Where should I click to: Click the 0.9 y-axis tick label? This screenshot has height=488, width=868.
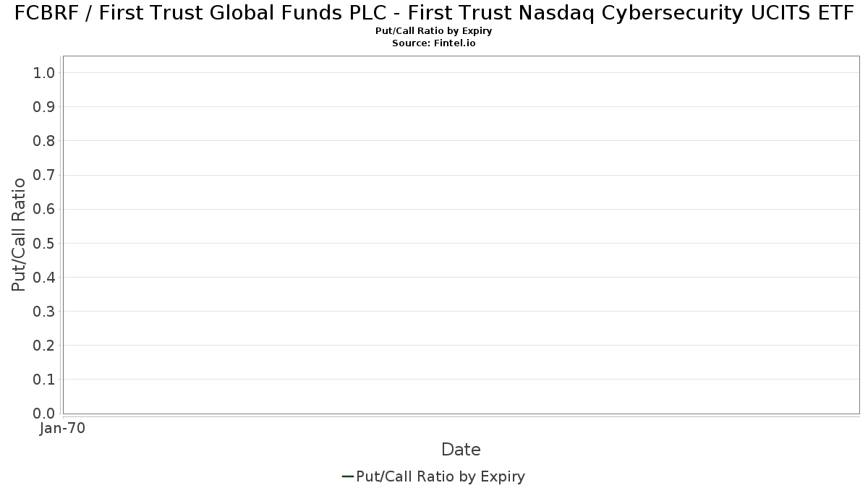pos(44,107)
